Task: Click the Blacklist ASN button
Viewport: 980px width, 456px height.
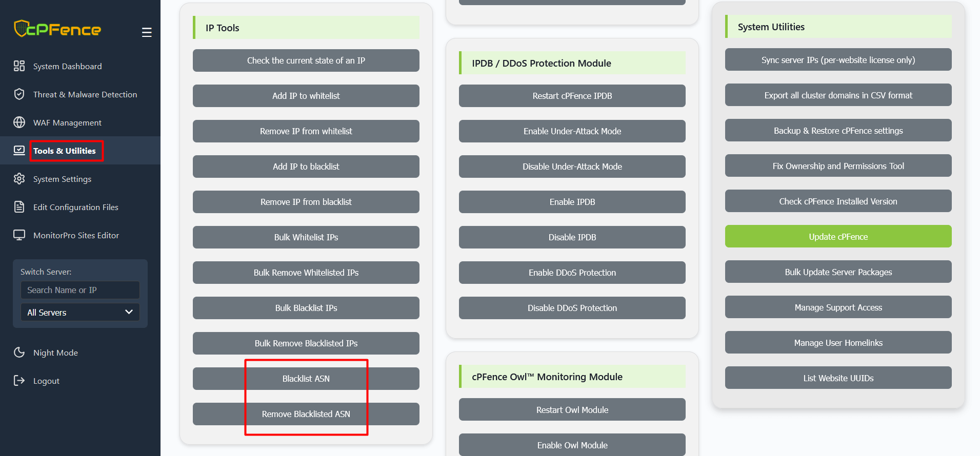Action: [306, 379]
